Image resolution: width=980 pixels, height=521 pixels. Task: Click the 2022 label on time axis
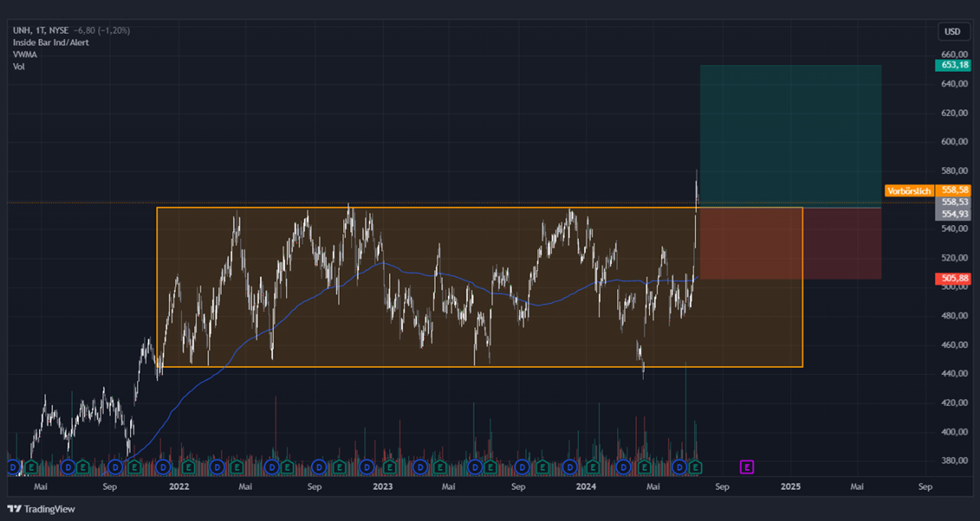[178, 487]
